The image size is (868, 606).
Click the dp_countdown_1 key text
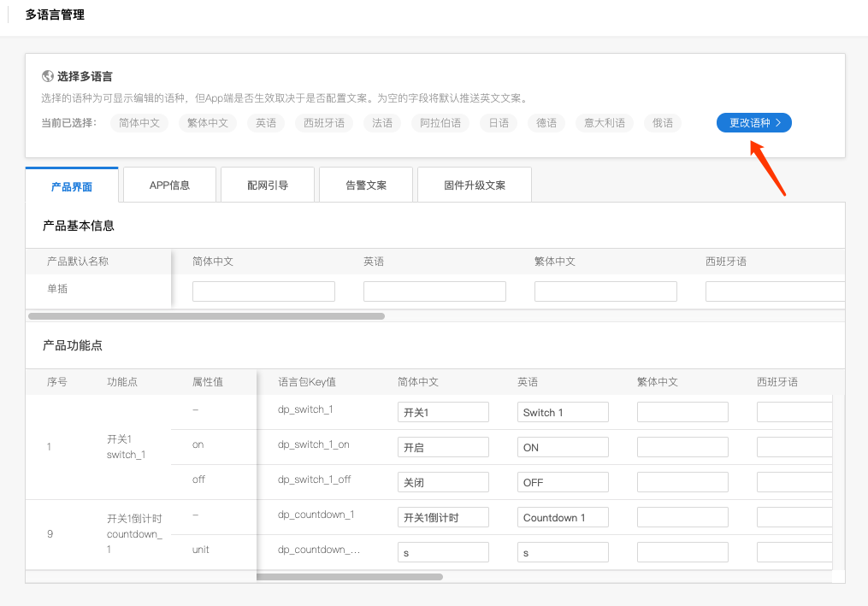pyautogui.click(x=316, y=515)
